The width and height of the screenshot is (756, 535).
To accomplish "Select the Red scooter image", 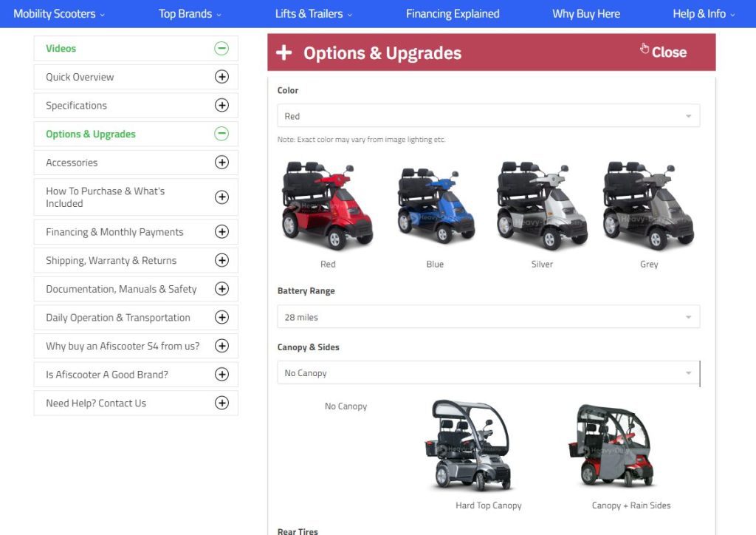I will [327, 206].
